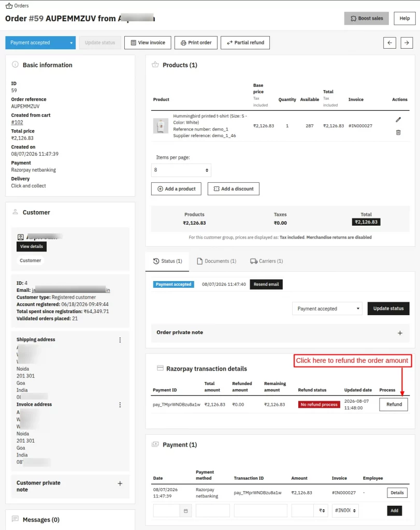Click the black Update status button

pos(388,308)
